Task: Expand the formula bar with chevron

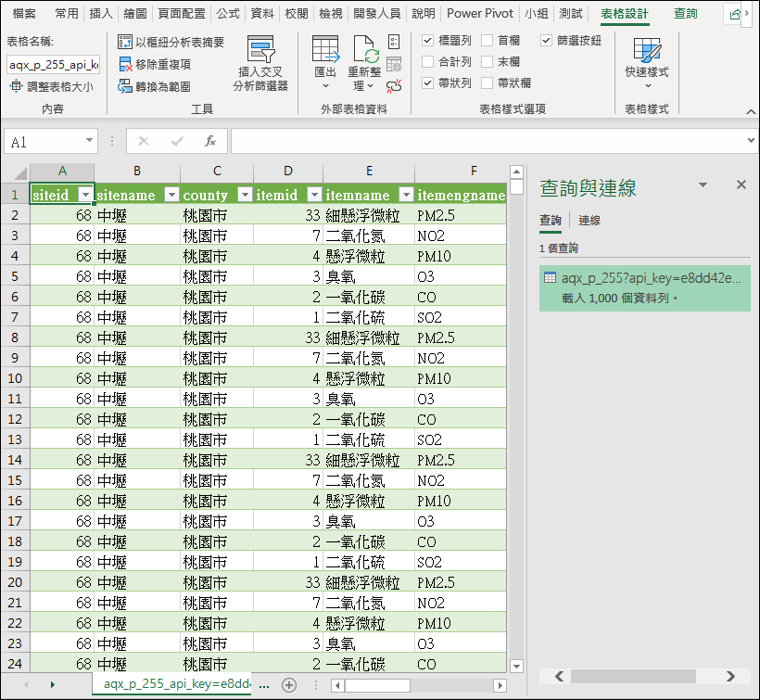Action: 751,141
